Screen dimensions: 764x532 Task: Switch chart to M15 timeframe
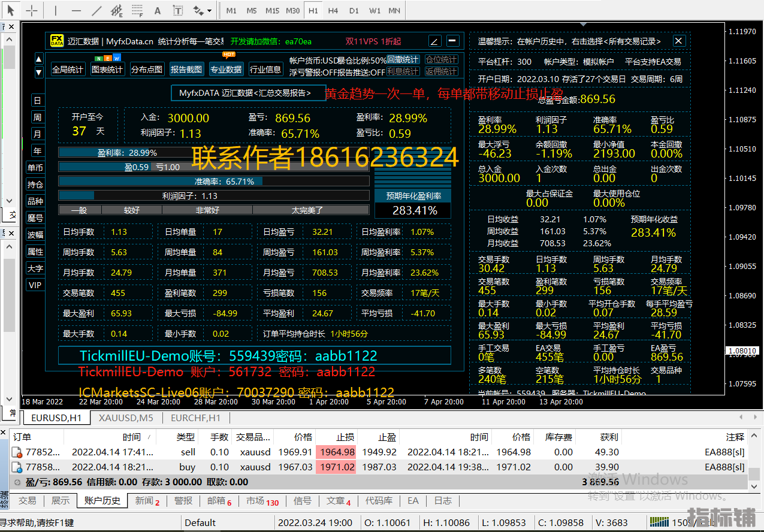pyautogui.click(x=272, y=11)
